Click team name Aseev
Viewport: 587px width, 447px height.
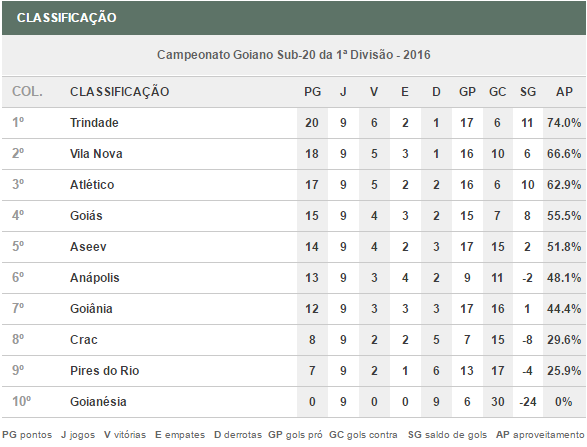click(x=88, y=247)
